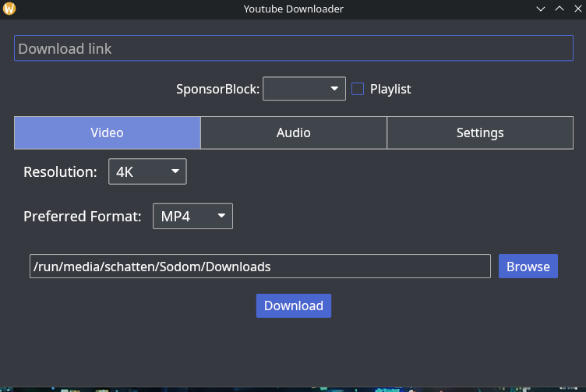
Task: Open the Settings tab
Action: [x=479, y=132]
